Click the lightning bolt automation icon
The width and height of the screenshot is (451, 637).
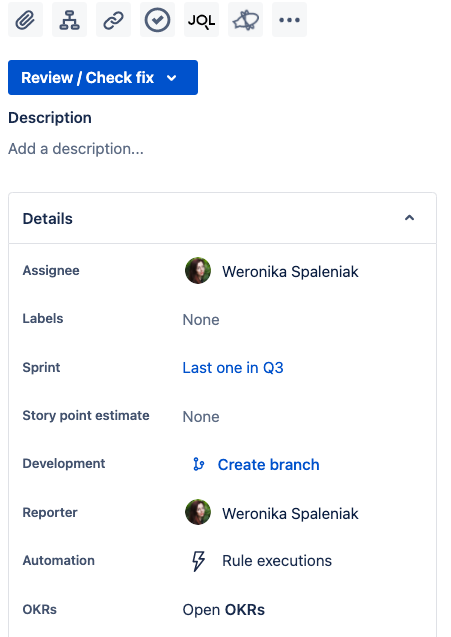coord(198,561)
